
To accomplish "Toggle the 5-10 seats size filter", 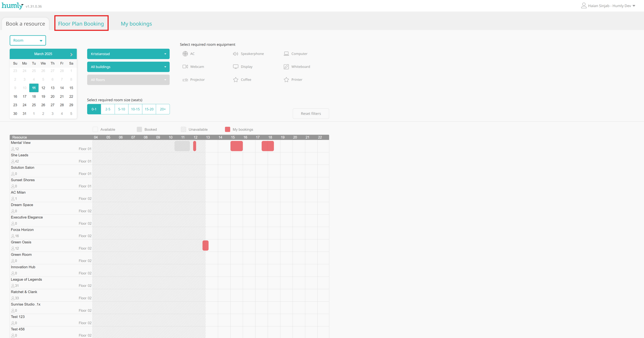I will pyautogui.click(x=121, y=109).
